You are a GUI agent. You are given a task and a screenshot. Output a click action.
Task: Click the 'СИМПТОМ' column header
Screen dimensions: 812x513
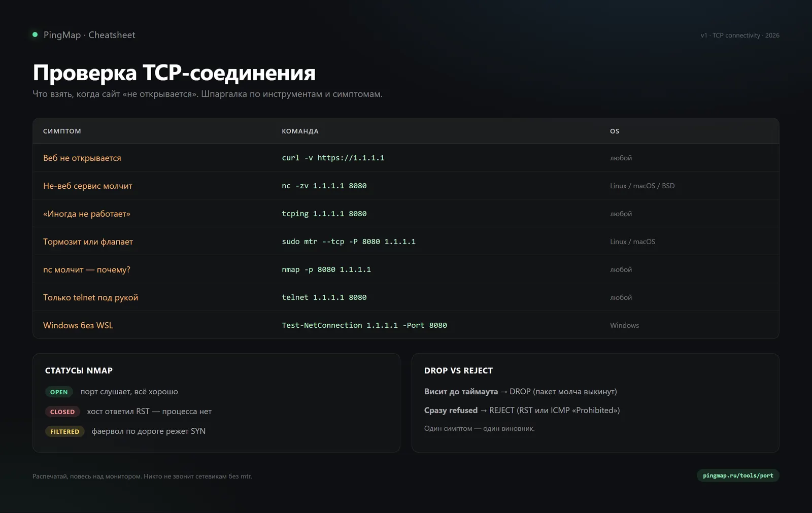coord(62,131)
